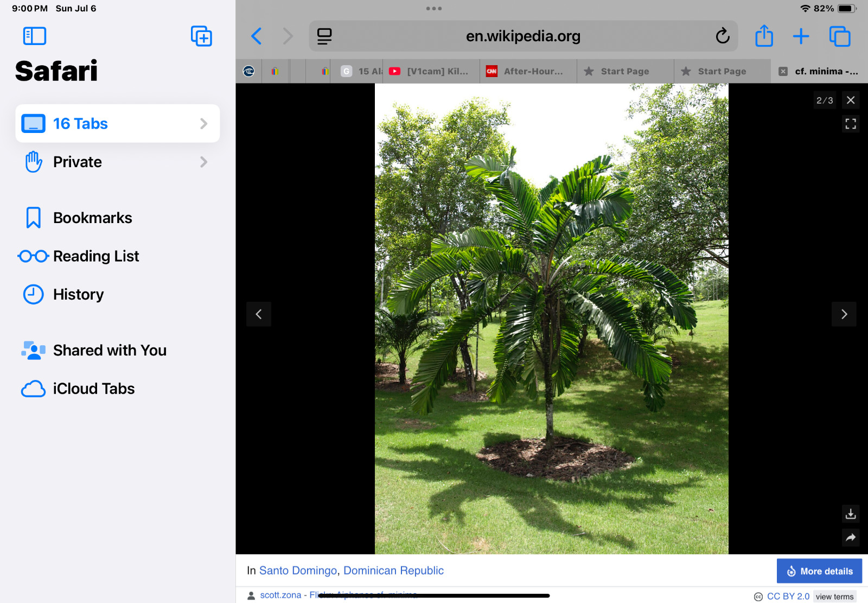Select the 'cf. minima -...' tab

tap(820, 71)
